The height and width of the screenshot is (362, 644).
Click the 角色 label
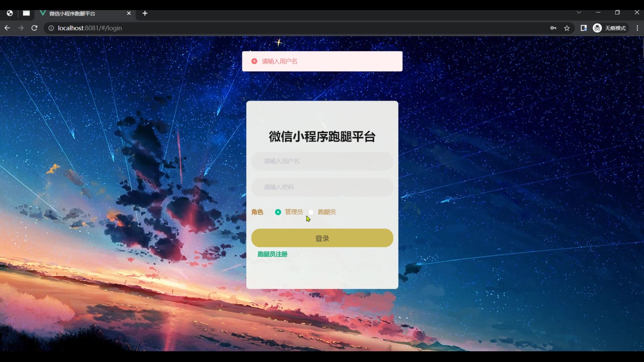tap(257, 212)
